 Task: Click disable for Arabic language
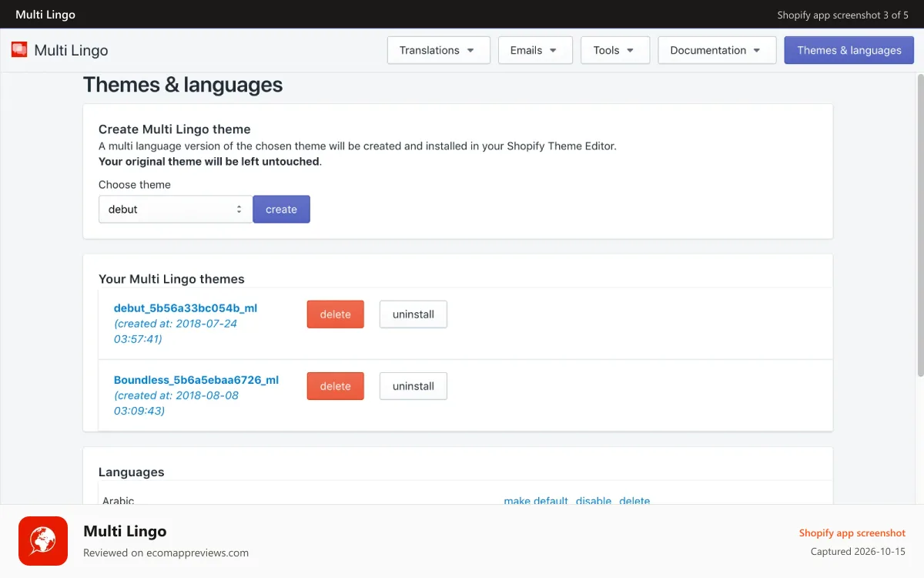coord(594,501)
